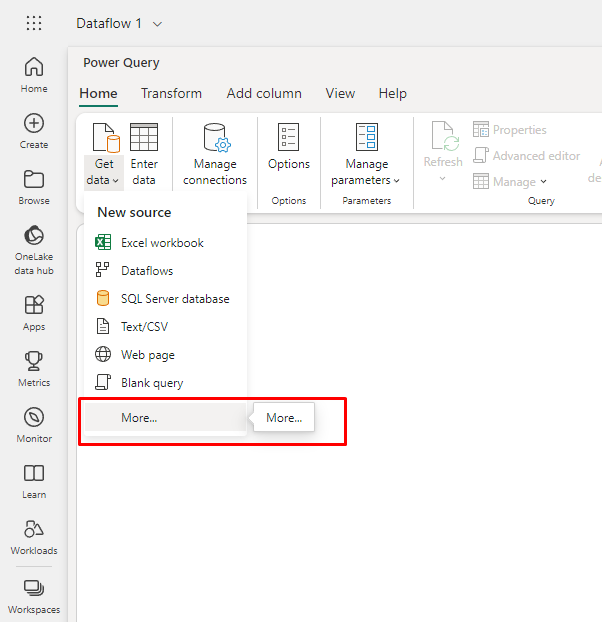Expand the Get data dropdown arrow

(115, 181)
